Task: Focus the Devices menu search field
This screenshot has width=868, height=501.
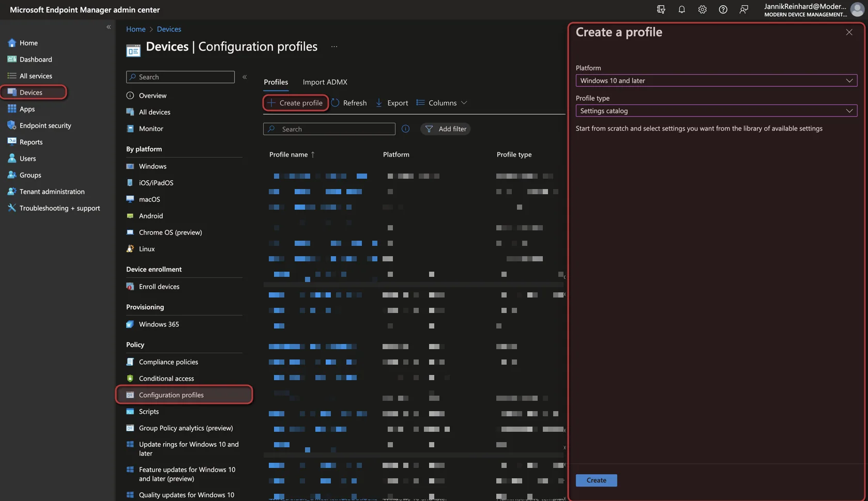Action: tap(180, 77)
